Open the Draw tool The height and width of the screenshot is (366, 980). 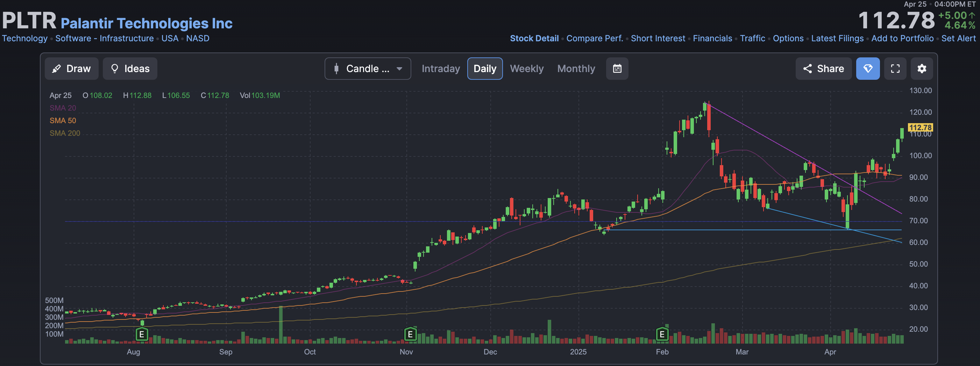click(71, 69)
